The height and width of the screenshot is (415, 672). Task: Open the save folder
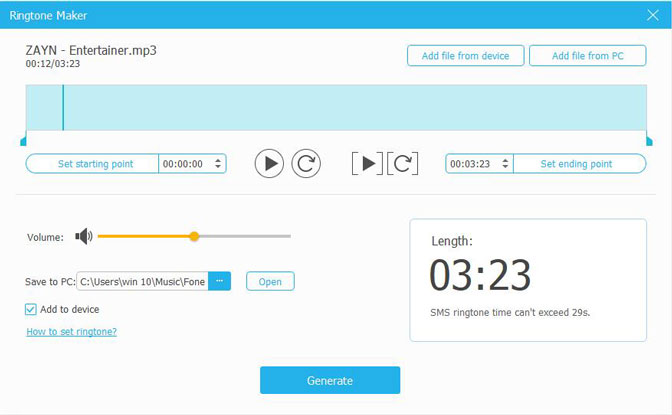click(270, 282)
